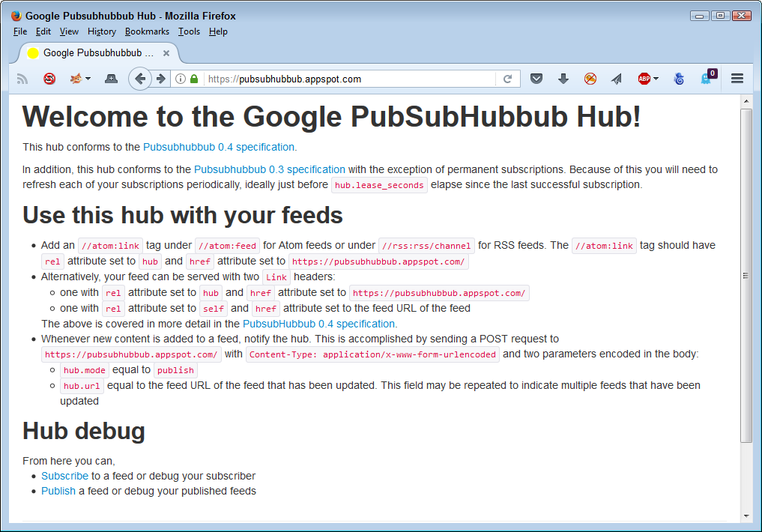Go back to the previous page
Screen dimensions: 762x532
tap(140, 79)
